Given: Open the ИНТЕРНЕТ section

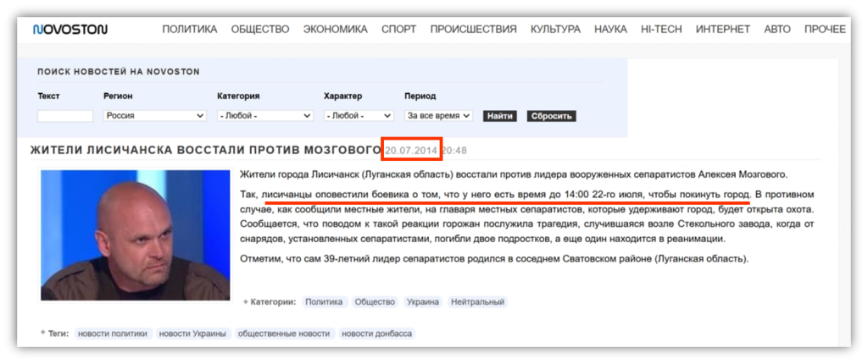Looking at the screenshot, I should [x=723, y=30].
